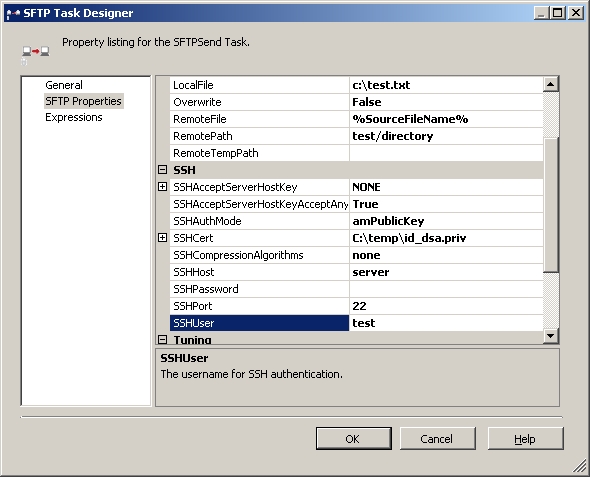Viewport: 590px width, 477px height.
Task: Click the Overwrite False value
Action: (x=446, y=102)
